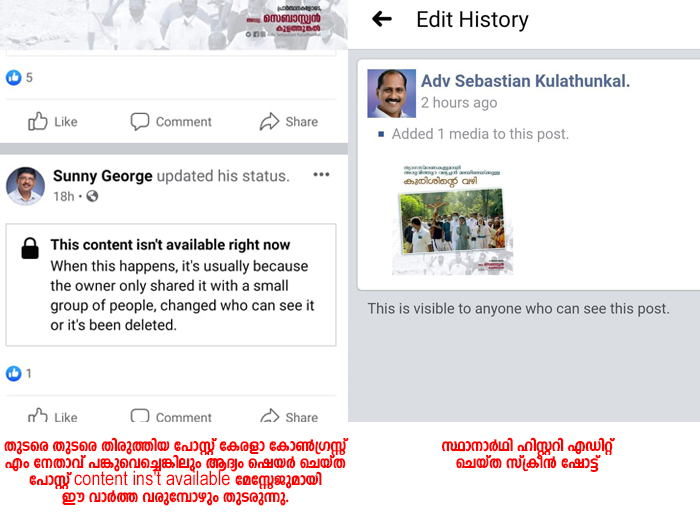Click the lock icon in the unavailable content box
The image size is (700, 528).
pyautogui.click(x=30, y=248)
